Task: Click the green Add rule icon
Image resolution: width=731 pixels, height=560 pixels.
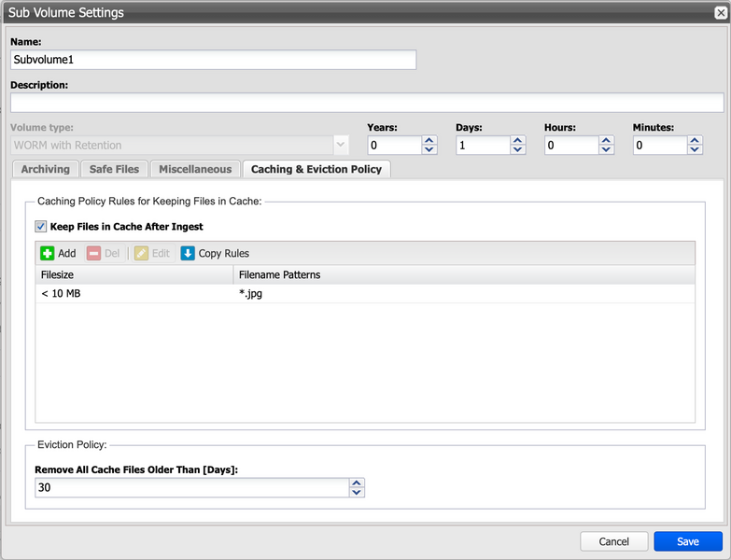Action: click(48, 253)
